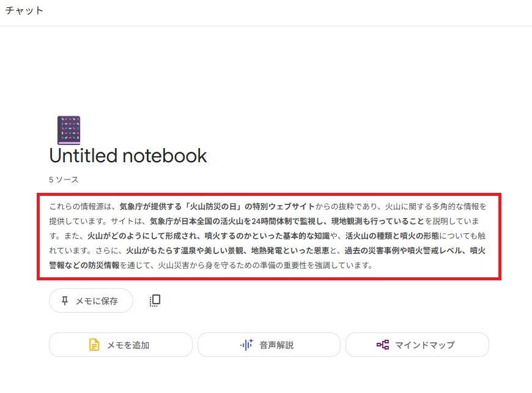Click the Untitled notebook title
Image resolution: width=532 pixels, height=393 pixels.
tap(128, 156)
